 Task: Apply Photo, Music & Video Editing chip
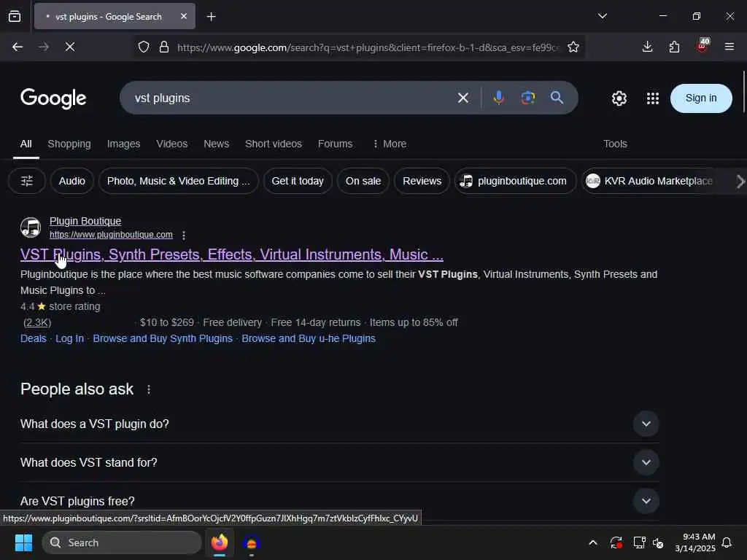pos(178,181)
